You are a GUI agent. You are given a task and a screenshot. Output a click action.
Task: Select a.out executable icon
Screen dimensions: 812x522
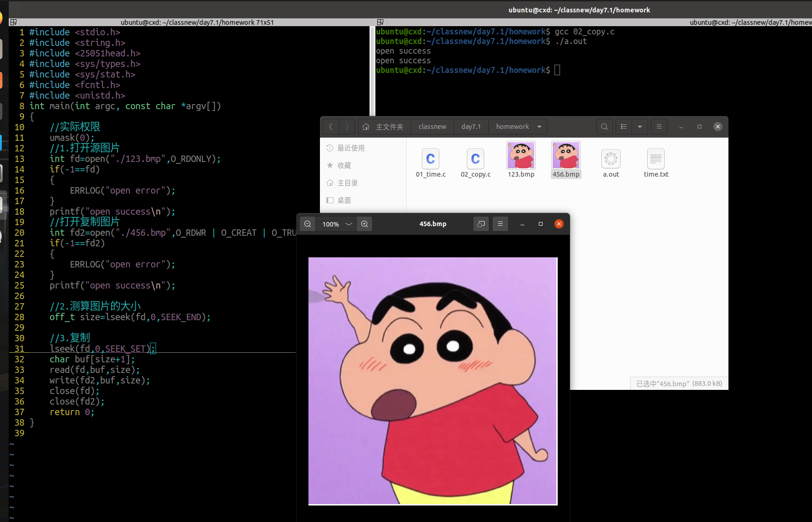(x=611, y=159)
